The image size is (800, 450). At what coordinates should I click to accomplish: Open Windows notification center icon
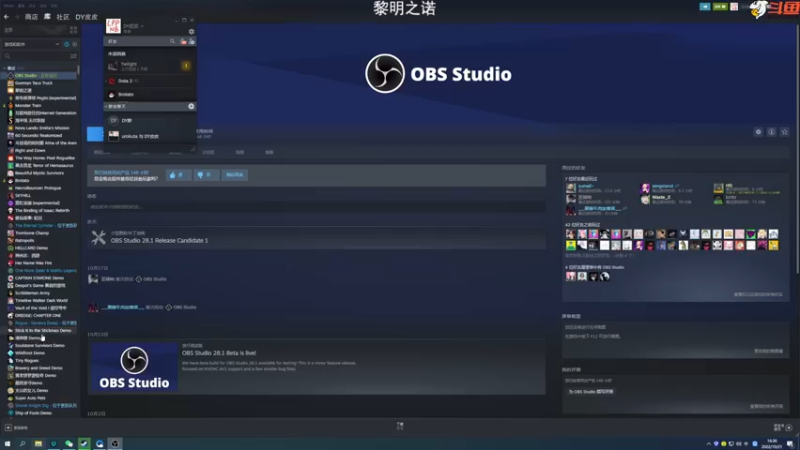[790, 444]
